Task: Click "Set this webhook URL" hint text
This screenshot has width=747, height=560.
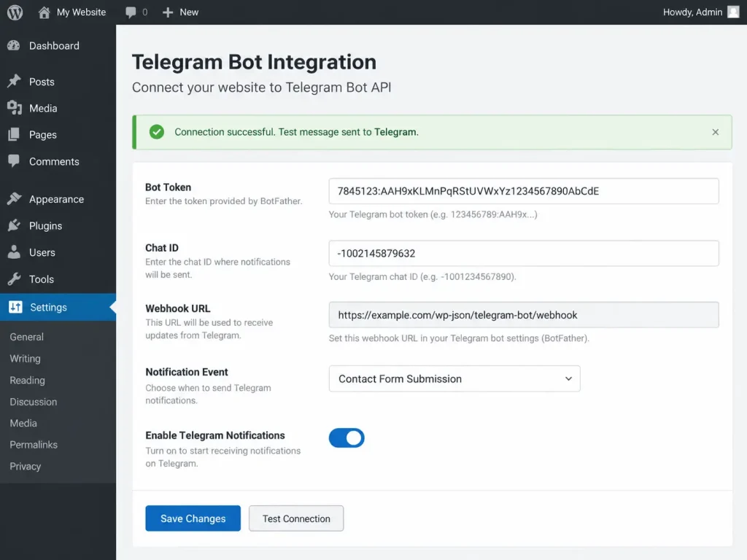Action: tap(459, 338)
